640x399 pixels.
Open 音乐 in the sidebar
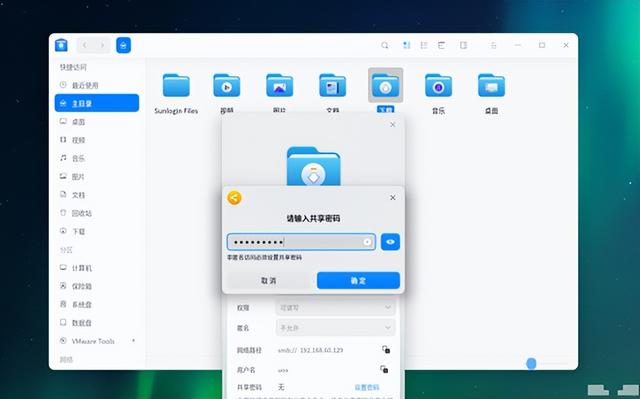97,158
